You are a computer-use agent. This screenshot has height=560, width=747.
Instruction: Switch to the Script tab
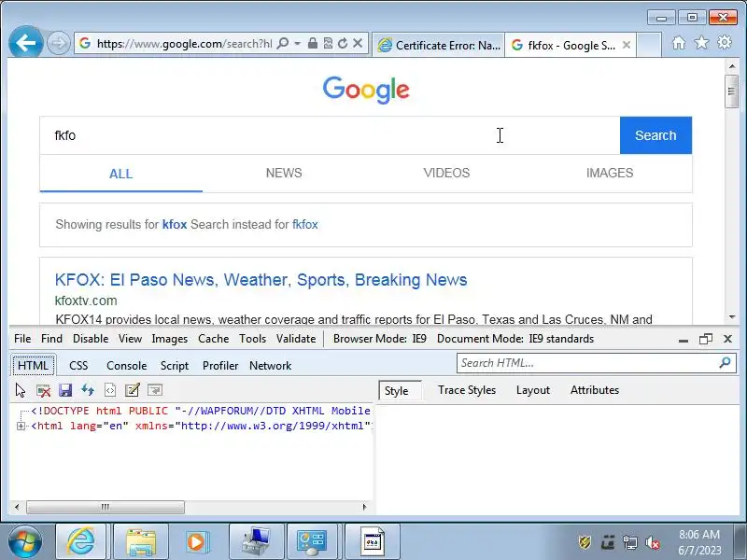[x=175, y=365]
